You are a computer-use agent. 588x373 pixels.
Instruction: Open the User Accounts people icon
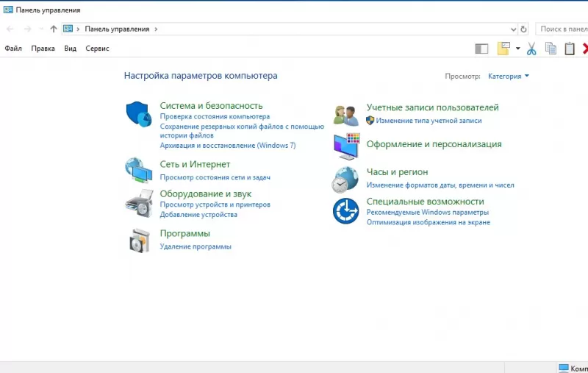point(345,116)
